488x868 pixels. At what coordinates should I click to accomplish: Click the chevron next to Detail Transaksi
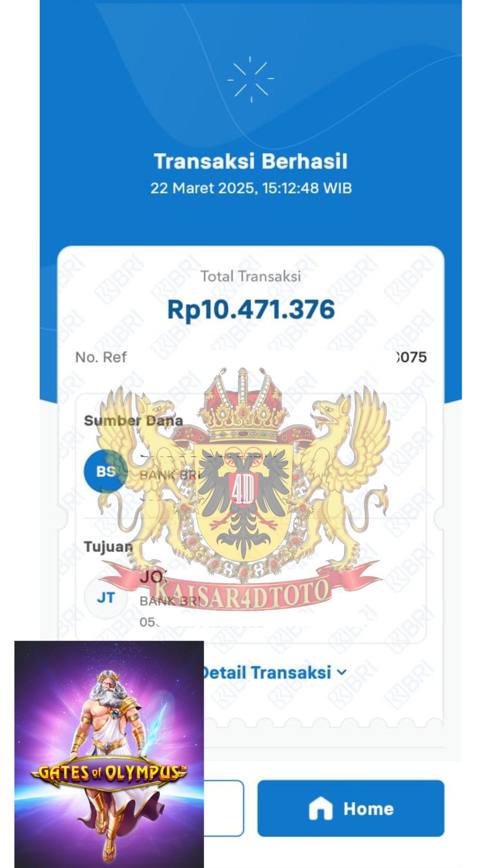pos(342,673)
